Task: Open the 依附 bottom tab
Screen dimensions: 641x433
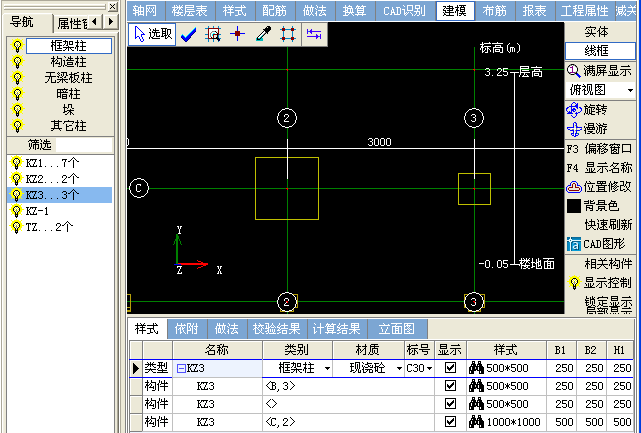Action: (186, 329)
